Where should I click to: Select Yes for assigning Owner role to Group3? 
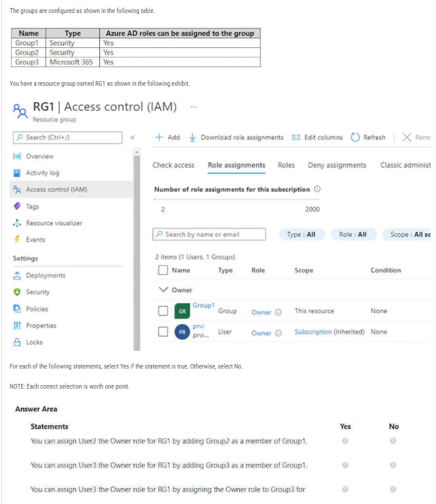click(345, 489)
